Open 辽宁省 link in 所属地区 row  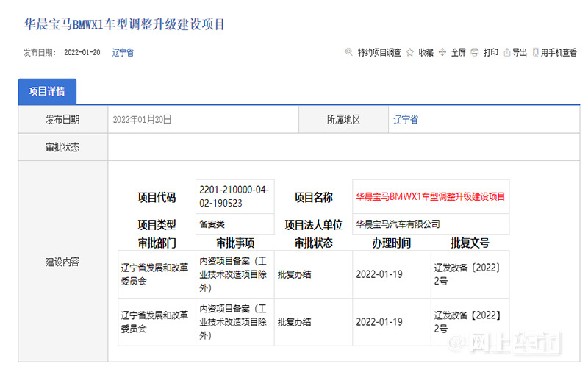[406, 120]
